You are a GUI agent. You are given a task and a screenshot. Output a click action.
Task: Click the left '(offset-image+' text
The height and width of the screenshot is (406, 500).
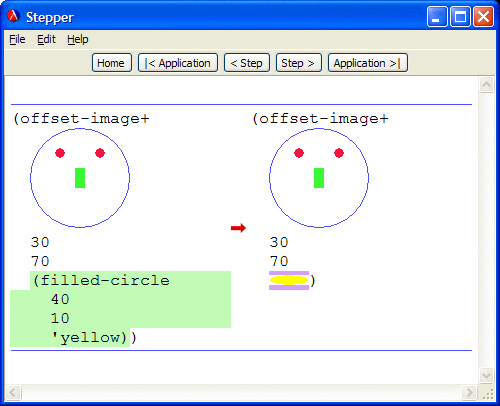81,119
